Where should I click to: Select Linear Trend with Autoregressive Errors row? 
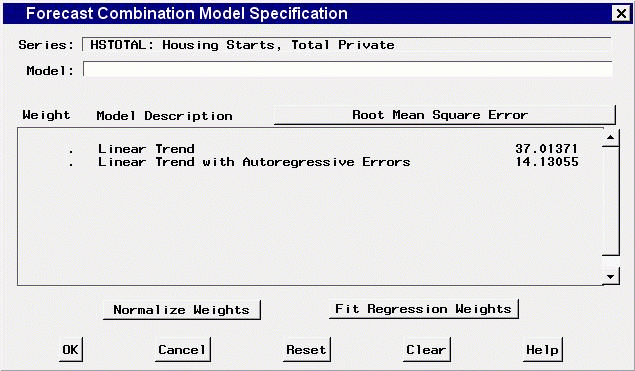(310, 162)
